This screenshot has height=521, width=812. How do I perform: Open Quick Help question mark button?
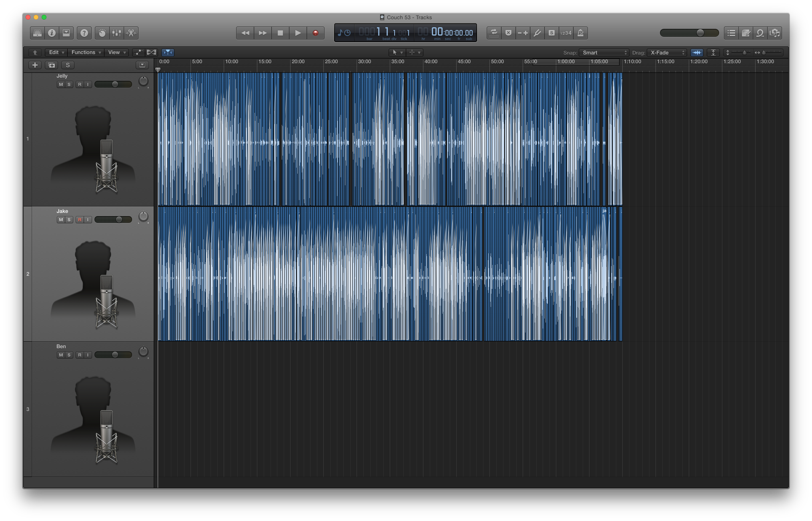point(84,33)
